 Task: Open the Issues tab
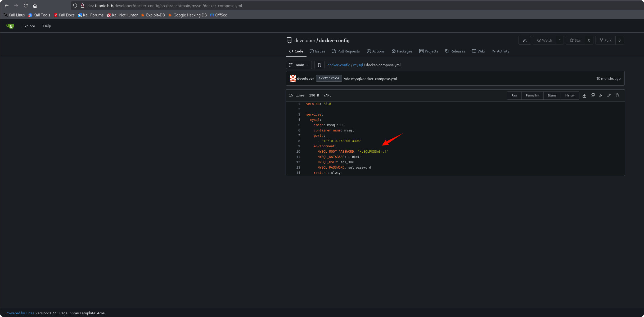(317, 51)
